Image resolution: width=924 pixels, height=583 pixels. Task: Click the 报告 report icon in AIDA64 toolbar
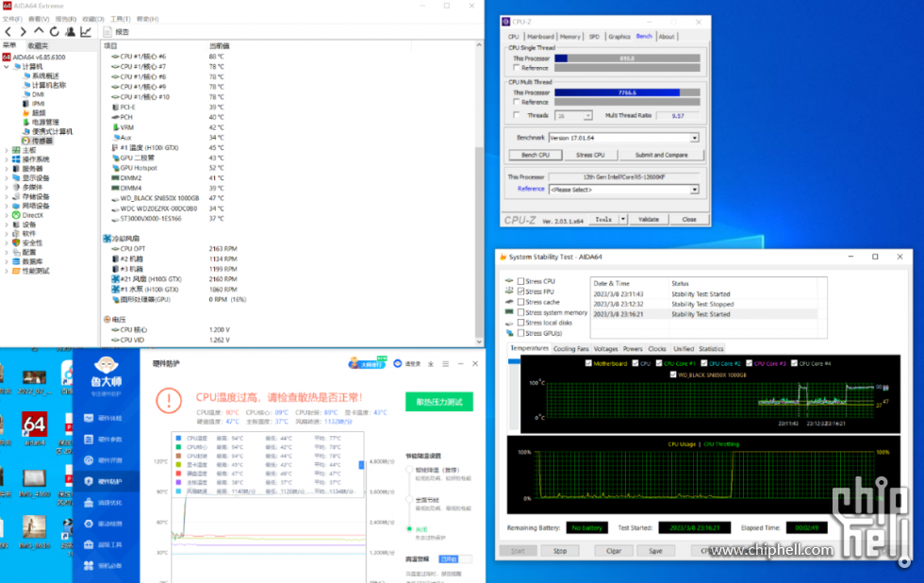point(107,32)
